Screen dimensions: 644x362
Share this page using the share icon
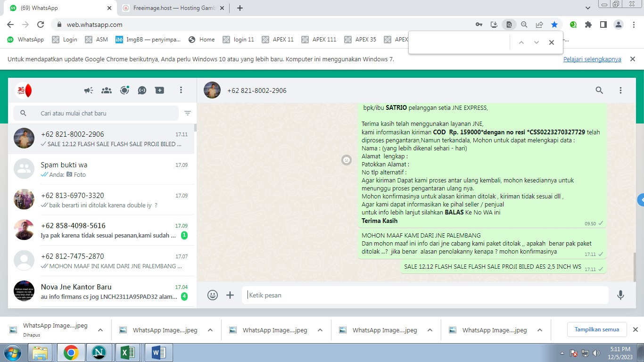(539, 25)
